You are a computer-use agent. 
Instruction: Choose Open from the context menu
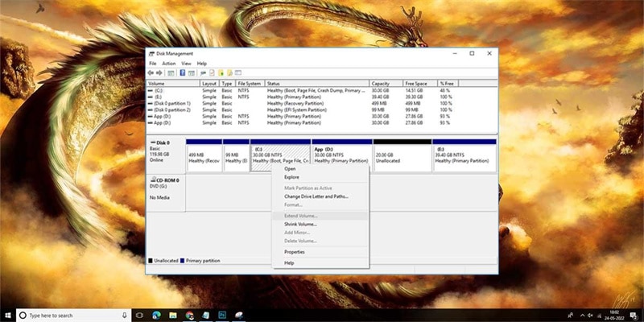320,169
